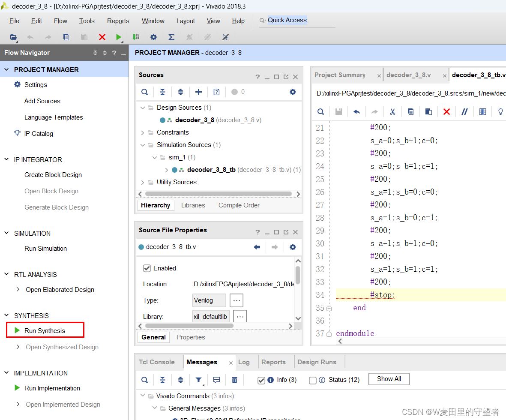Open the Reports menu
Screen dimensions: 506x420
coord(118,21)
